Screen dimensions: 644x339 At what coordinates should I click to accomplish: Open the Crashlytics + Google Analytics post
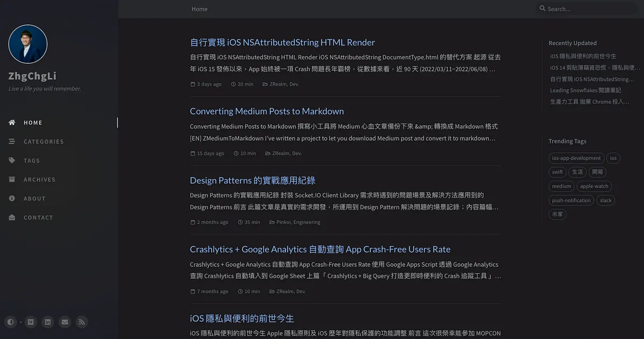pos(320,249)
